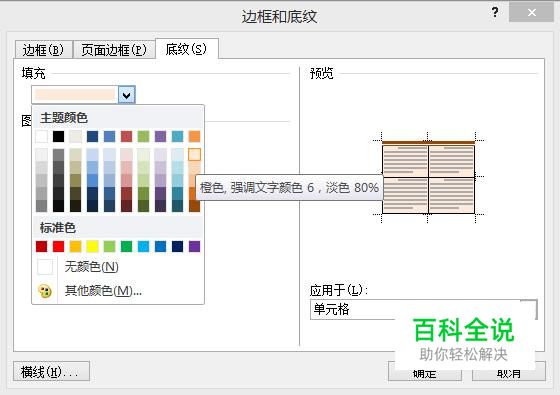Image resolution: width=560 pixels, height=395 pixels.
Task: Select the standard yellow color swatch
Action: pos(92,246)
